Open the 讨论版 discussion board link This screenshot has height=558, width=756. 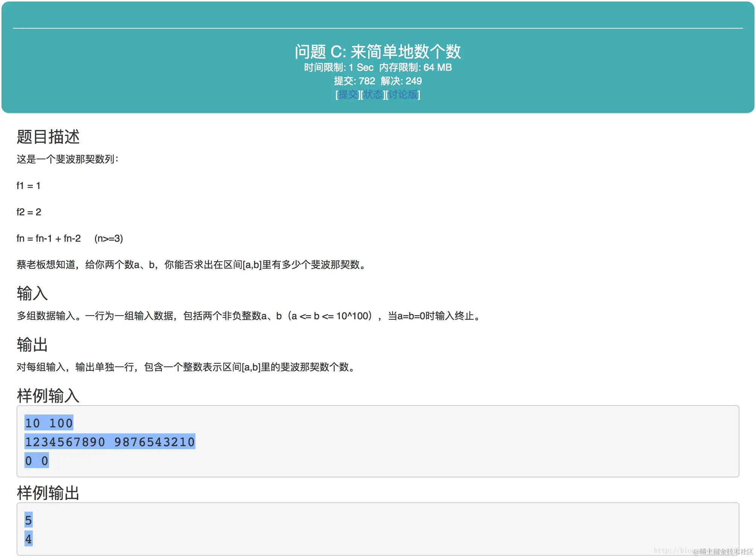point(403,95)
